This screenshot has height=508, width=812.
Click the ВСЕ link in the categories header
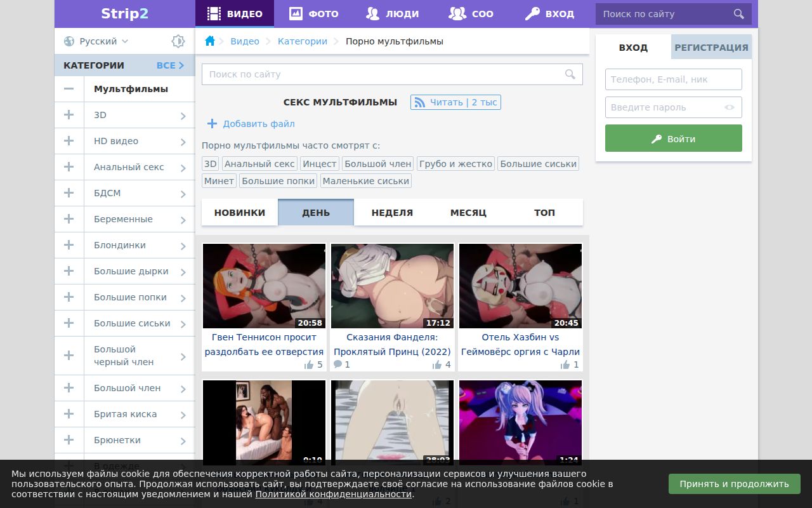pos(170,65)
